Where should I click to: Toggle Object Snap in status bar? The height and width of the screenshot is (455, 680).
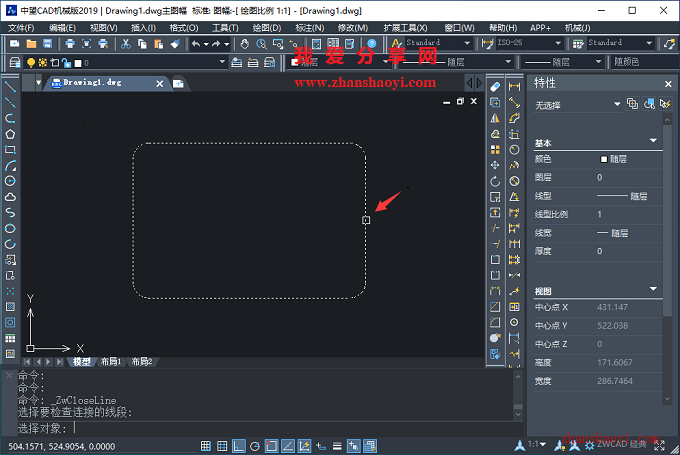coord(271,446)
